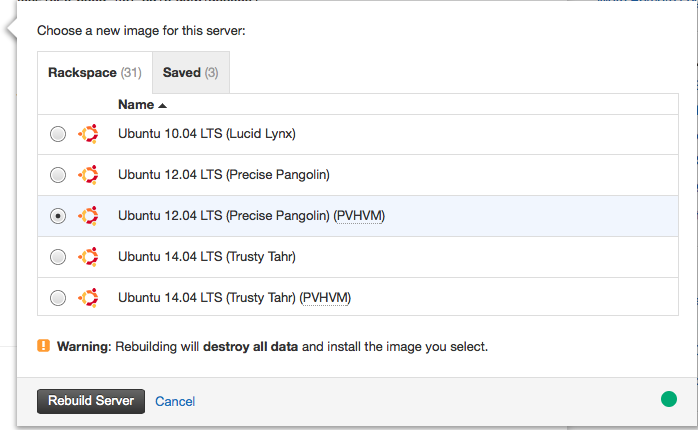Click the Ubuntu logo in the 14.04 PVHVM row

[x=88, y=297]
